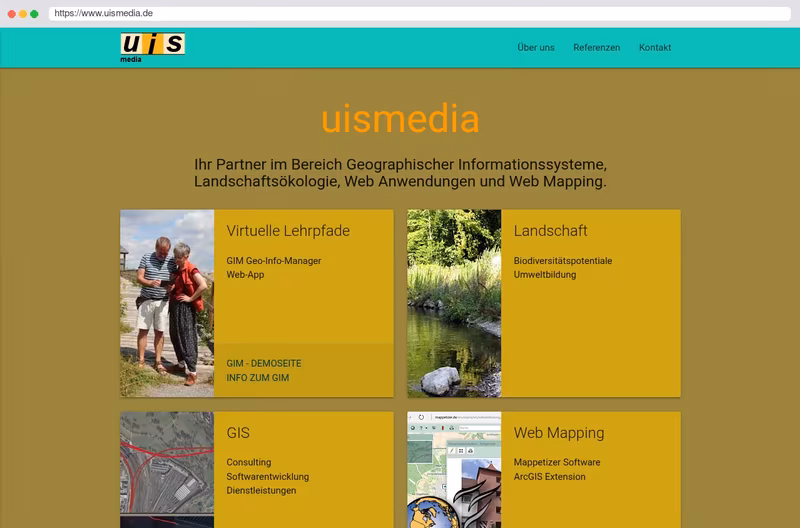The width and height of the screenshot is (800, 528).
Task: Open the couple-with-phone photo thumbnail
Action: (167, 303)
